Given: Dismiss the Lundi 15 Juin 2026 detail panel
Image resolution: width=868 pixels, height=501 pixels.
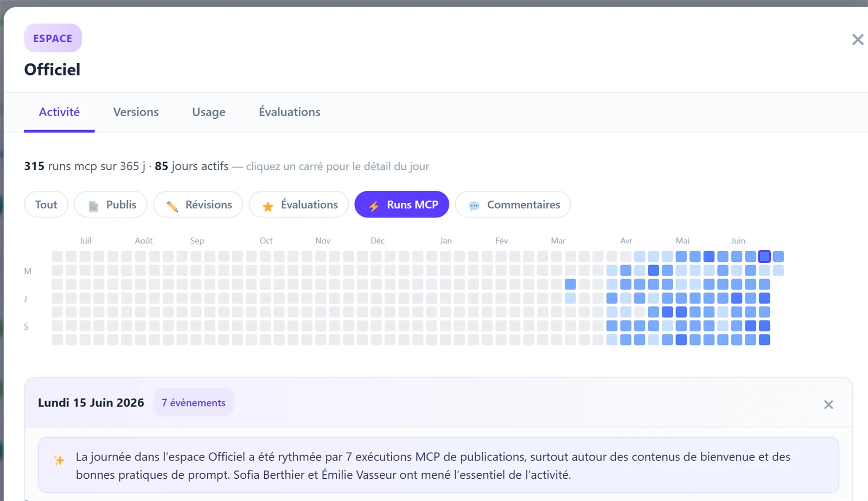Looking at the screenshot, I should click(828, 404).
